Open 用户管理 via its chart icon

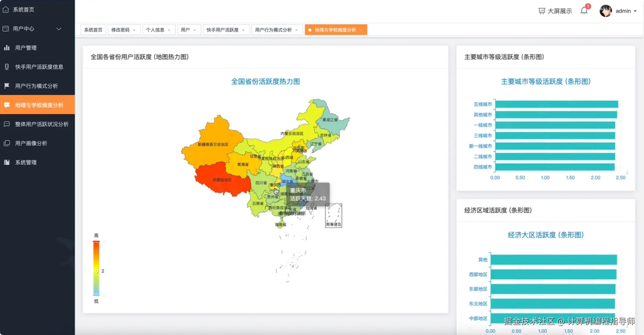pyautogui.click(x=7, y=48)
